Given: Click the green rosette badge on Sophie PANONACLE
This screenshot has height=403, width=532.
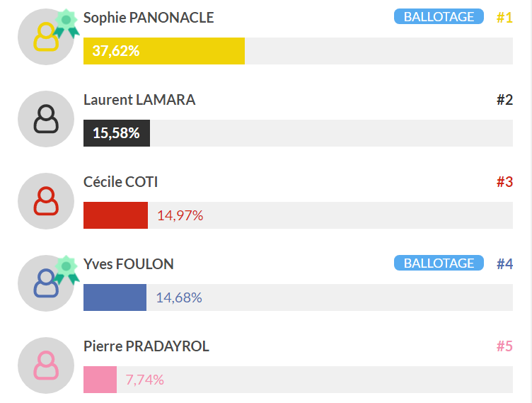Looking at the screenshot, I should click(66, 23).
